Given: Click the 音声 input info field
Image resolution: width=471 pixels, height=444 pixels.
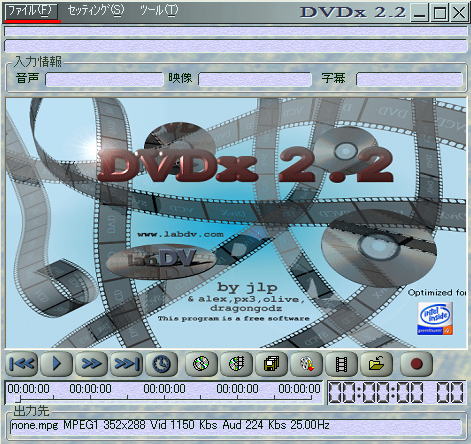Looking at the screenshot, I should pyautogui.click(x=104, y=80).
